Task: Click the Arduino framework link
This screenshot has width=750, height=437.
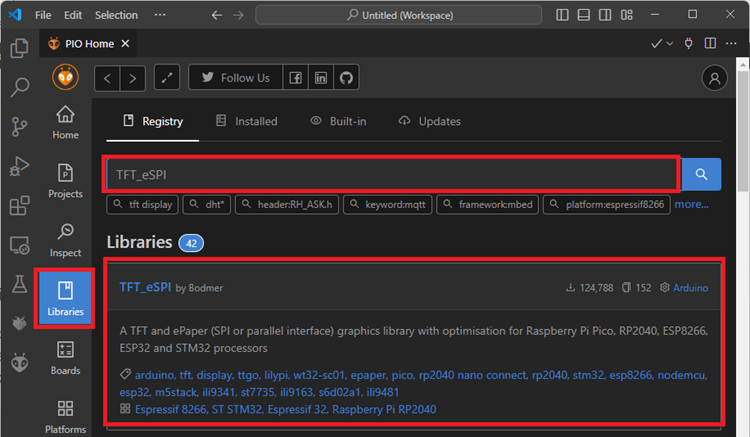Action: [690, 288]
